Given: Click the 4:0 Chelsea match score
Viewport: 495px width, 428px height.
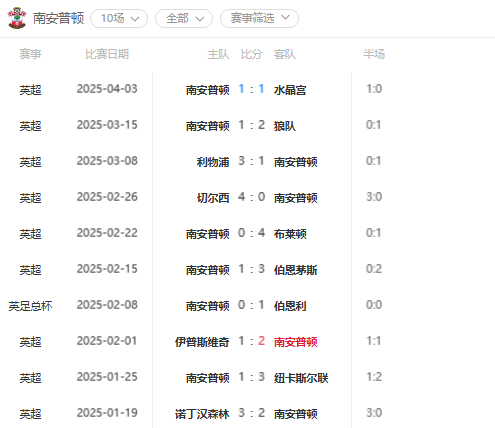Looking at the screenshot, I should click(251, 197).
